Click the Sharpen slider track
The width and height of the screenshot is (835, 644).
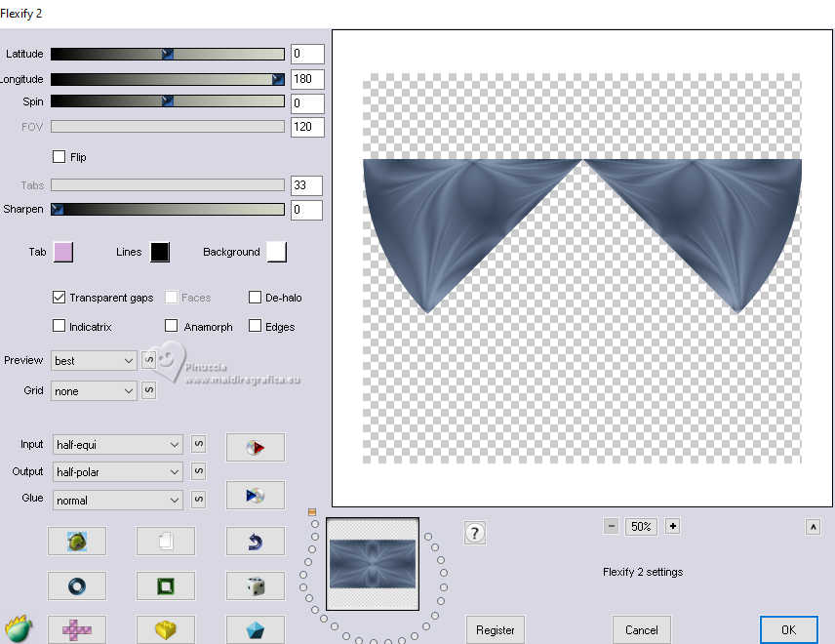[168, 210]
